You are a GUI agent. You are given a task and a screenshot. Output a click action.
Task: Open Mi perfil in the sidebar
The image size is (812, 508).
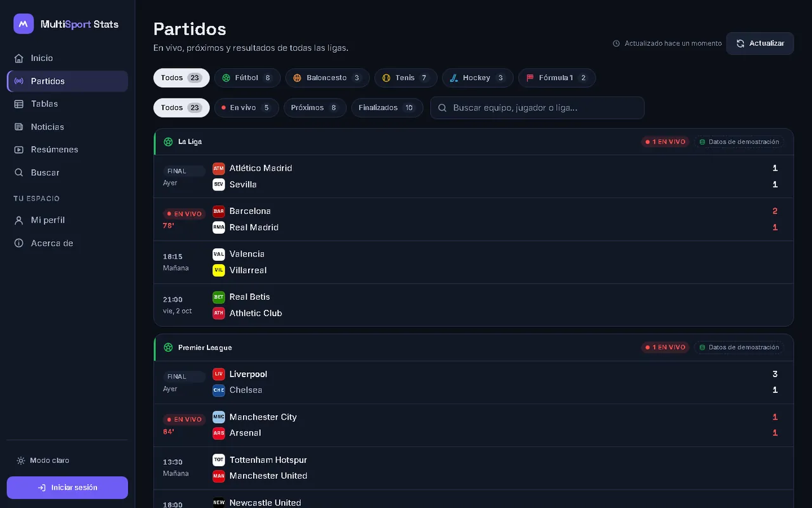coord(67,220)
